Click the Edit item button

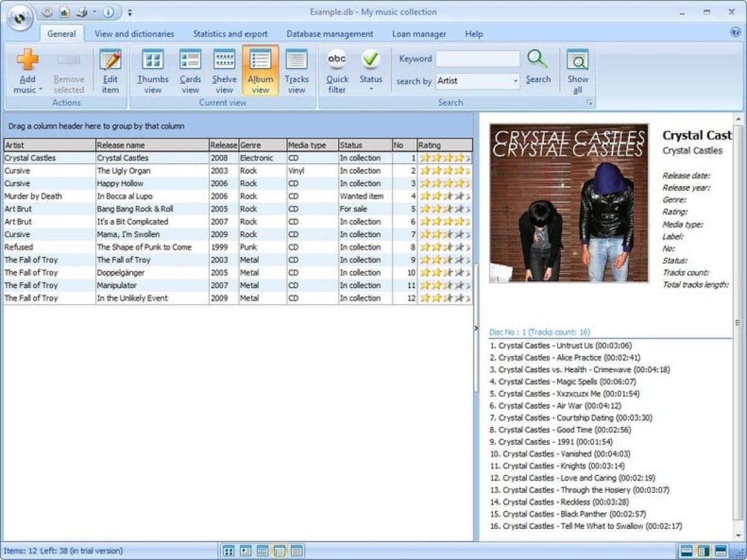tap(110, 70)
